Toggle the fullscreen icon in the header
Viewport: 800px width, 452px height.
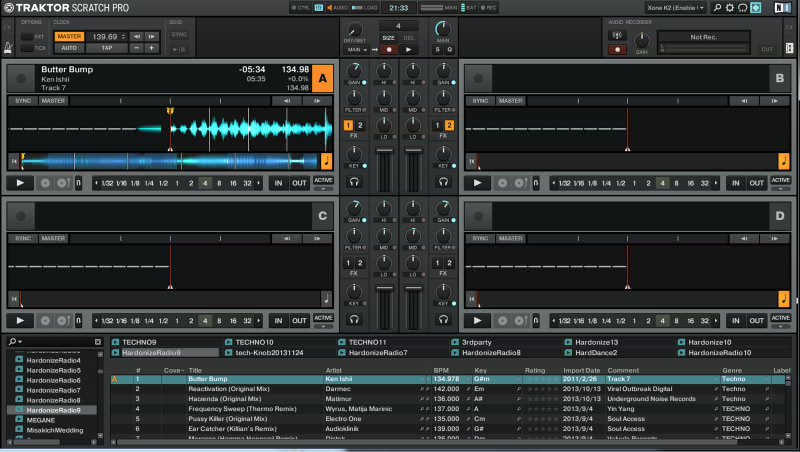(x=756, y=8)
